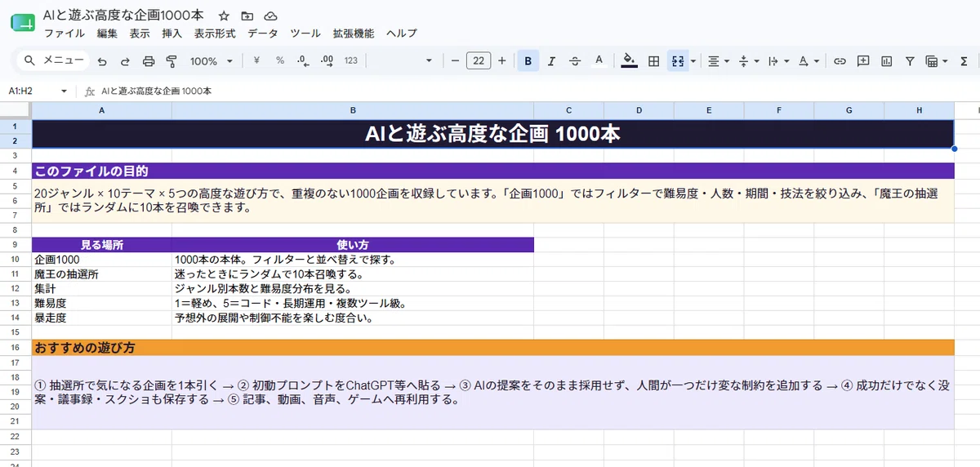Open text rotation dropdown

[808, 60]
